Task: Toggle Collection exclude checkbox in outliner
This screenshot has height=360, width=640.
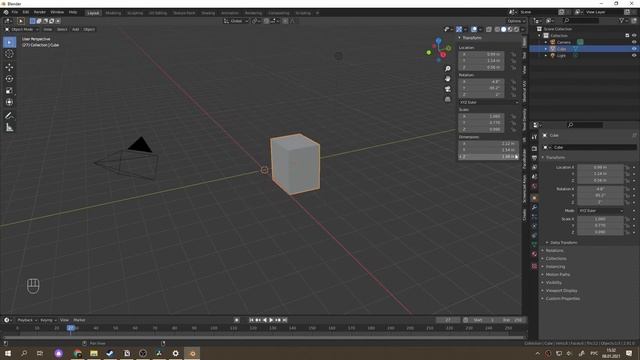Action: (627, 36)
